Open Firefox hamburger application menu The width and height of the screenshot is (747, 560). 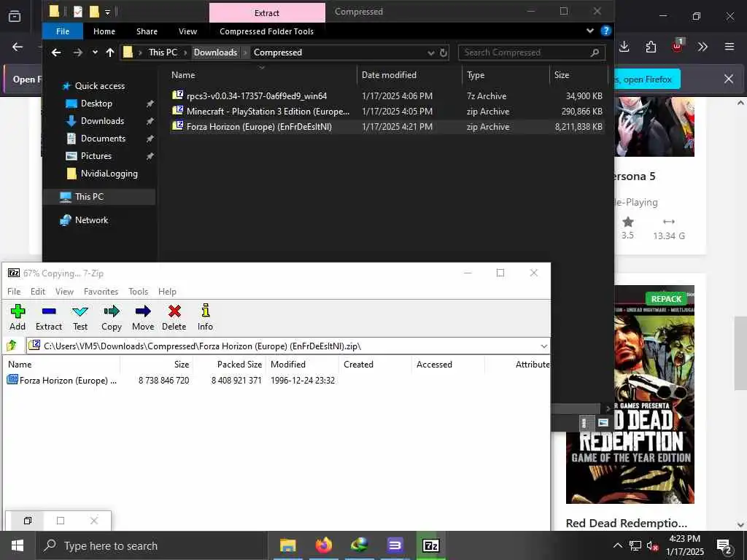729,47
